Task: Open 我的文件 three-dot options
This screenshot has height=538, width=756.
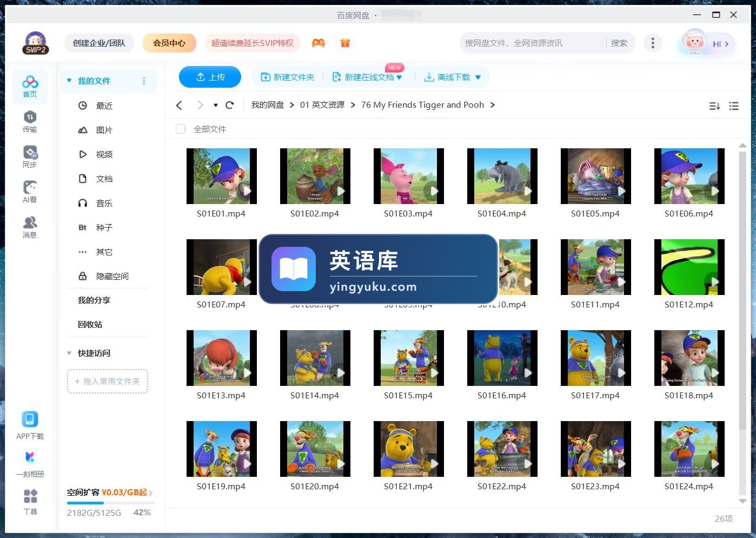Action: [x=144, y=81]
